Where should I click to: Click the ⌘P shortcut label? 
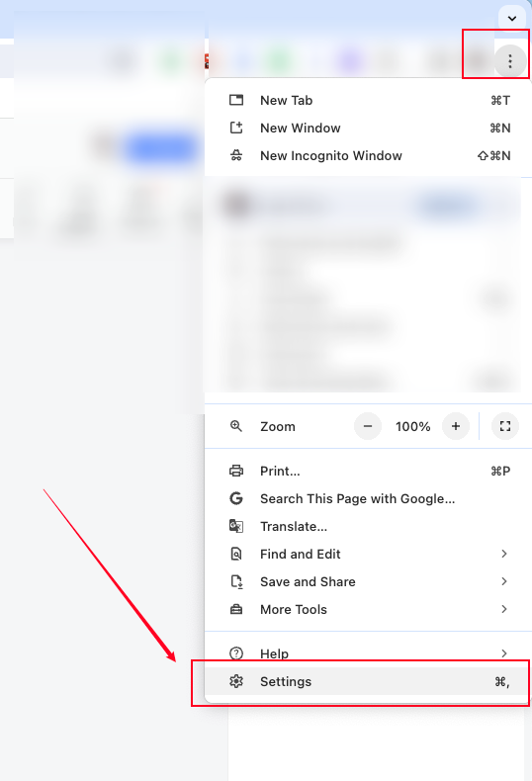click(500, 472)
